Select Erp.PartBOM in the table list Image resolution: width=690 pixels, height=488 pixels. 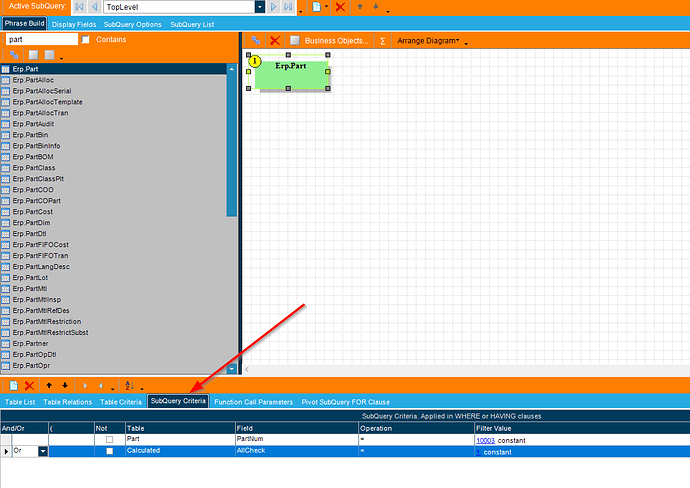click(114, 157)
